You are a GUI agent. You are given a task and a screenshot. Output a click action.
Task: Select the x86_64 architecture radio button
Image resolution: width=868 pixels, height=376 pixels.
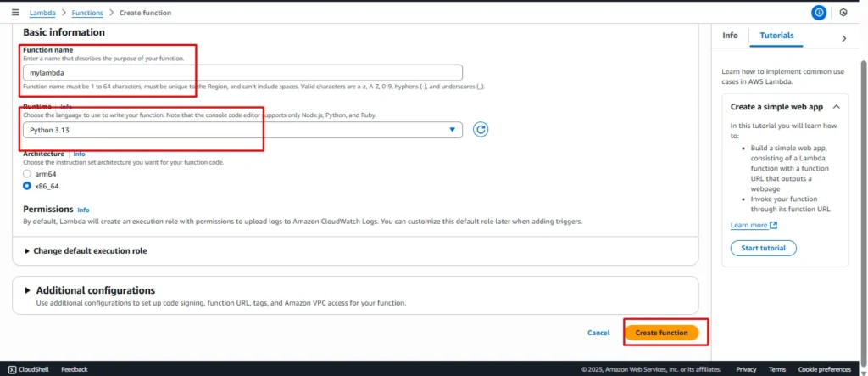[27, 187]
